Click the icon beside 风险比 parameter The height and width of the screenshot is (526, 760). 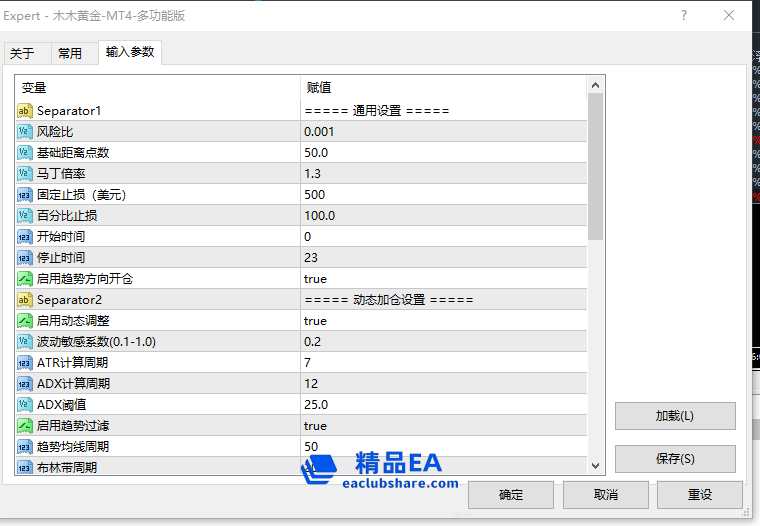25,132
